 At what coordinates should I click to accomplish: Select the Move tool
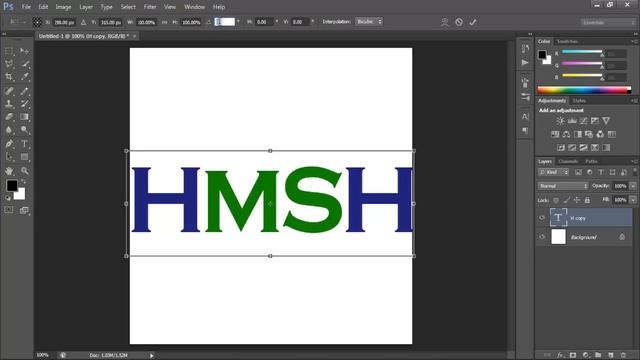[x=24, y=51]
